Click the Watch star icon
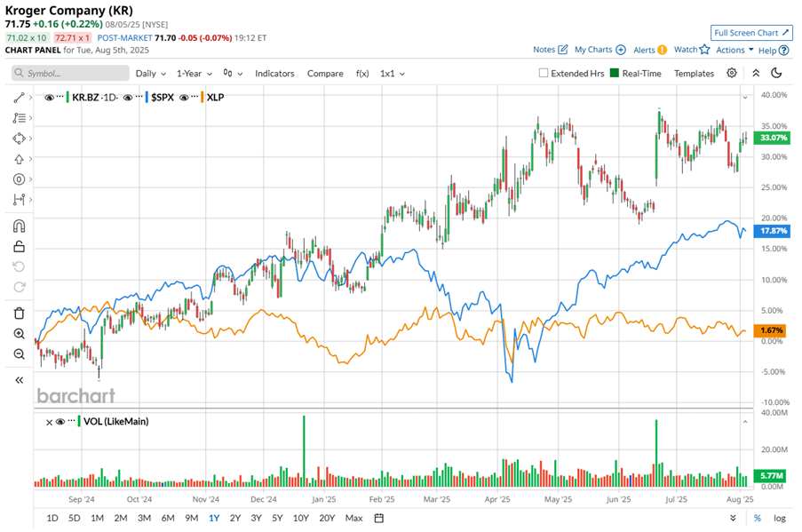 [x=705, y=50]
